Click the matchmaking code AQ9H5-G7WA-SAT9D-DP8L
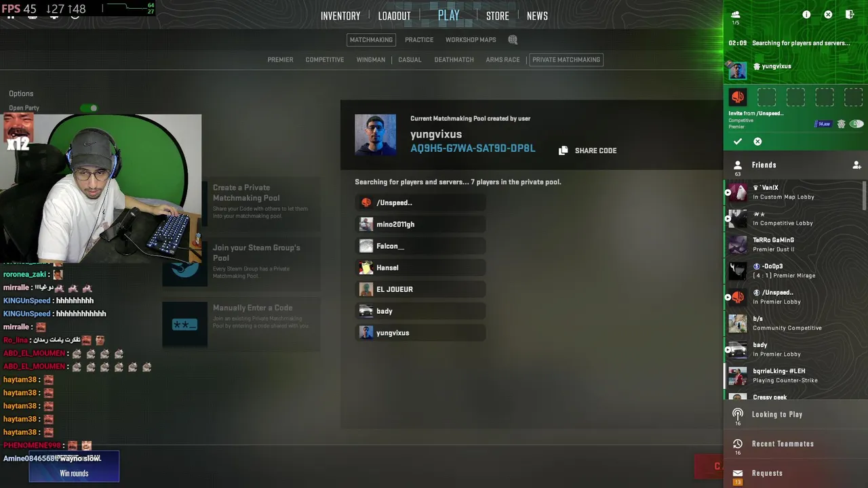868x488 pixels. (473, 148)
